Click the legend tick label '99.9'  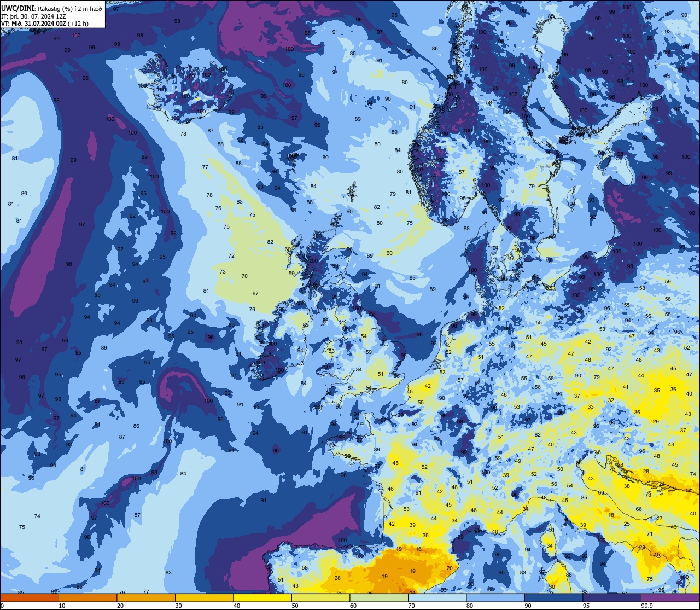click(x=647, y=606)
